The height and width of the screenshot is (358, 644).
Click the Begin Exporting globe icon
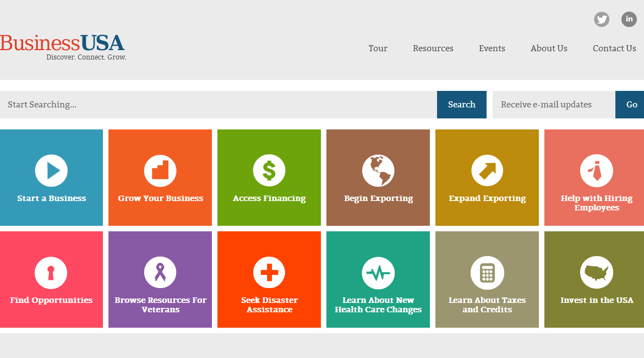pos(378,171)
